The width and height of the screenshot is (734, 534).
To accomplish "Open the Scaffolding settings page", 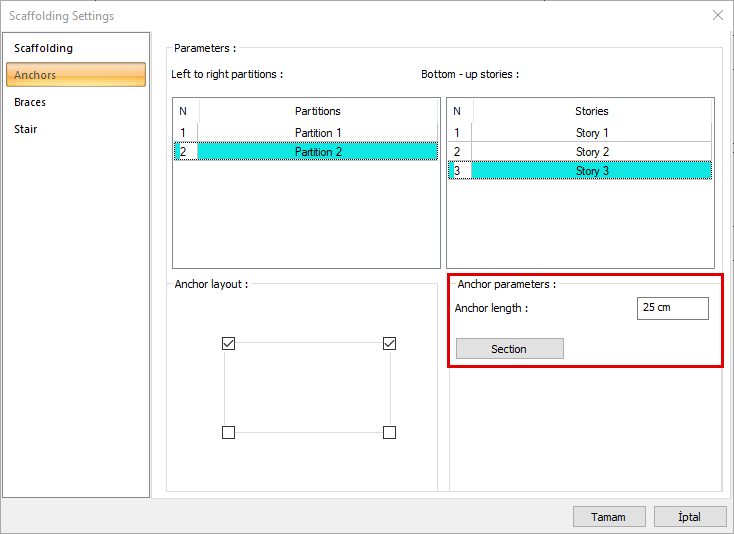I will [x=43, y=48].
